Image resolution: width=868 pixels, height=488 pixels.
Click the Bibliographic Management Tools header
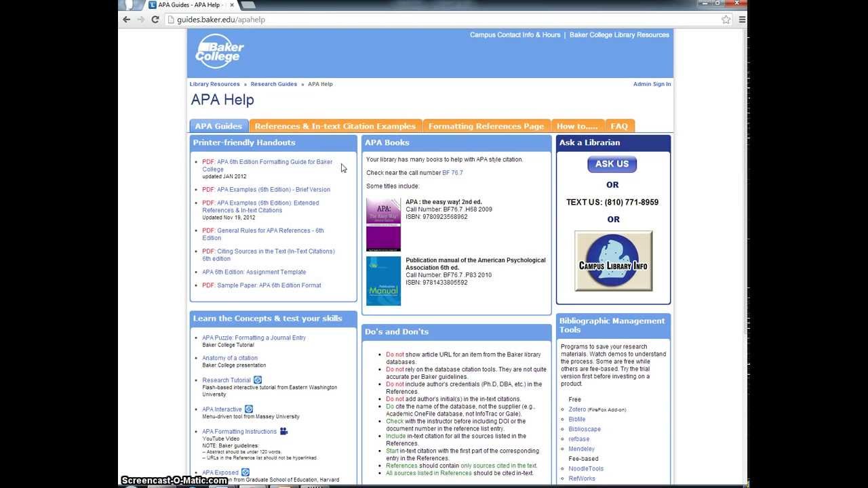tap(612, 325)
